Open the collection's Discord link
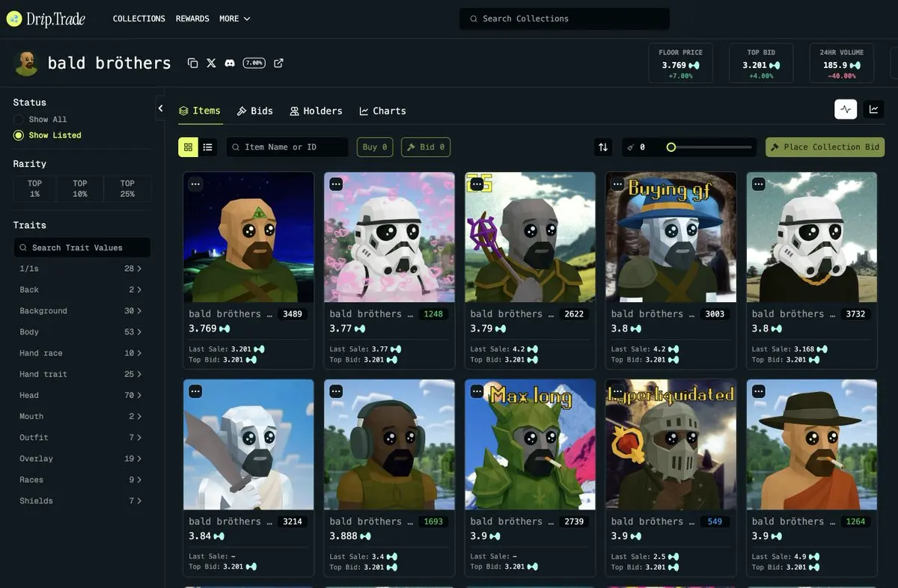Screen dimensions: 898x588 click(230, 63)
